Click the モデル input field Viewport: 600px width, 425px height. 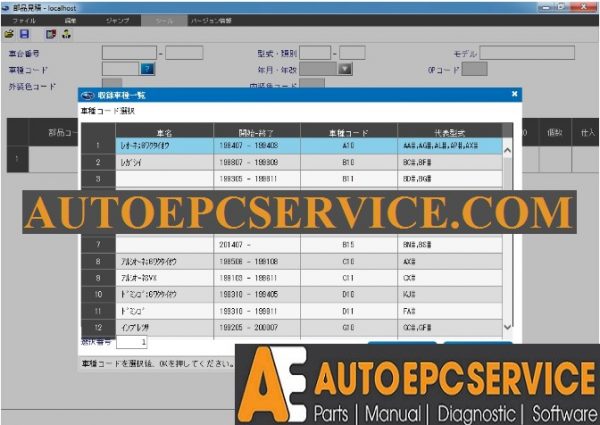527,53
